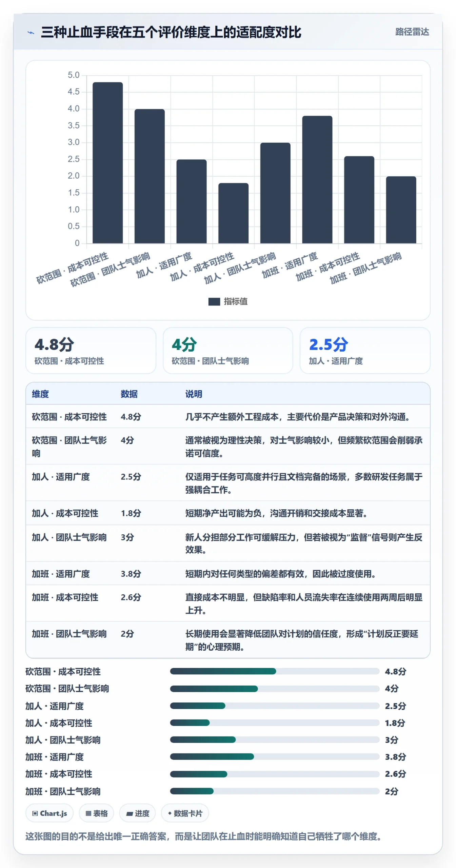The height and width of the screenshot is (868, 456).
Task: Click the 1.8分 table cell
Action: pyautogui.click(x=131, y=513)
